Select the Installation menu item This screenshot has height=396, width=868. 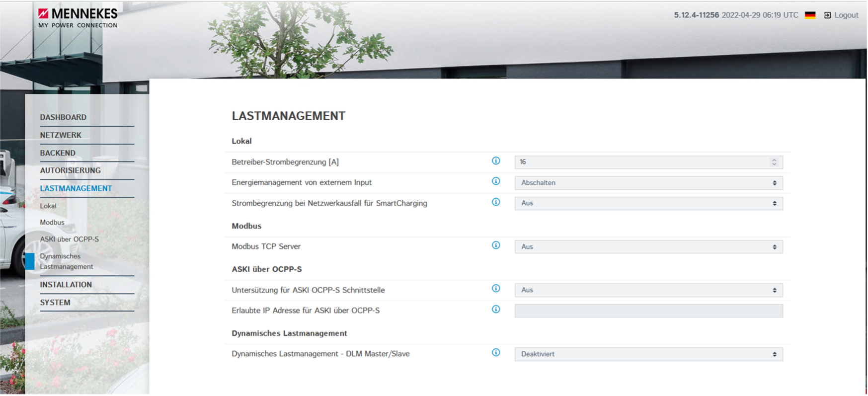[x=66, y=285]
